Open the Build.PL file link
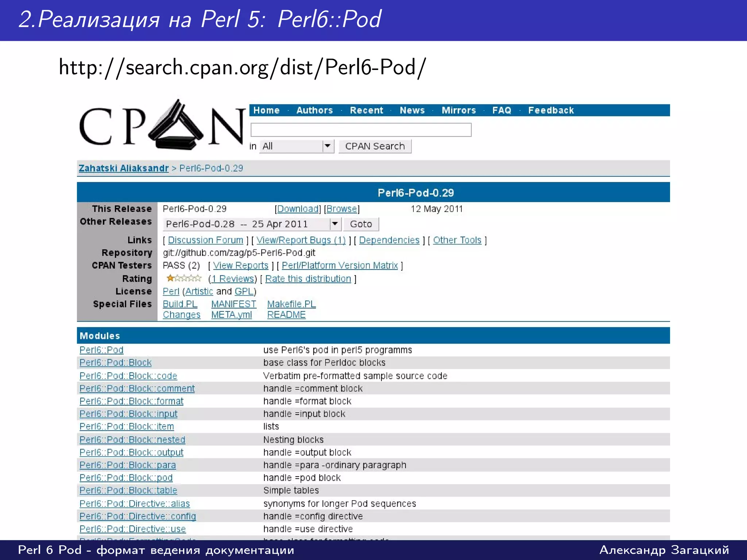The image size is (747, 560). coord(180,304)
